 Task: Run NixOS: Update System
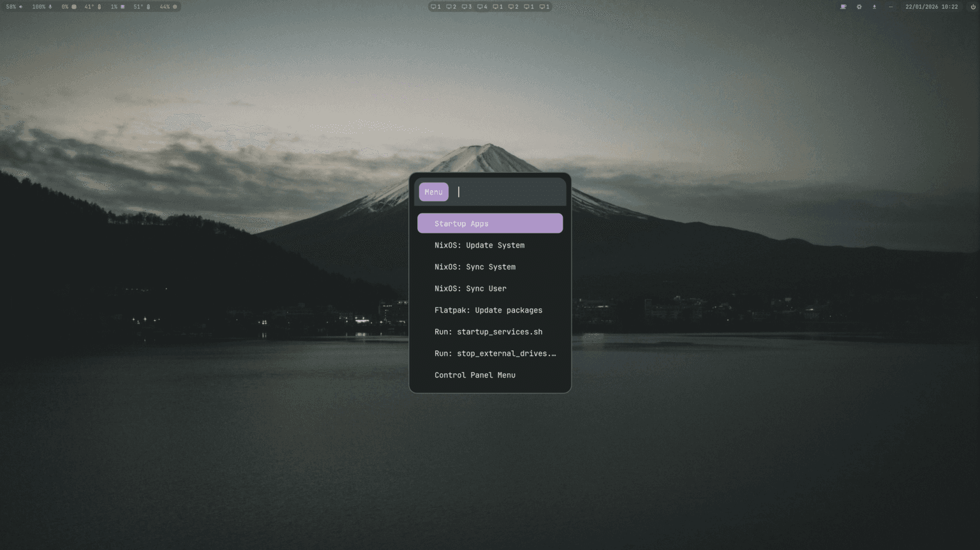(x=479, y=245)
